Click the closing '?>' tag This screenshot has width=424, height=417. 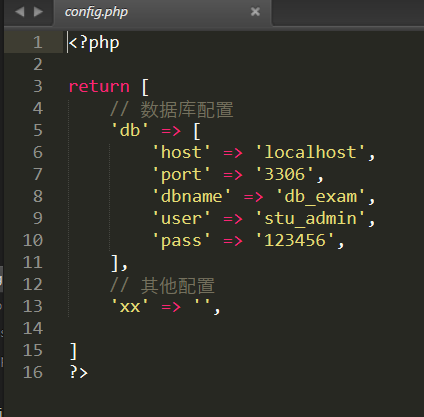point(78,372)
